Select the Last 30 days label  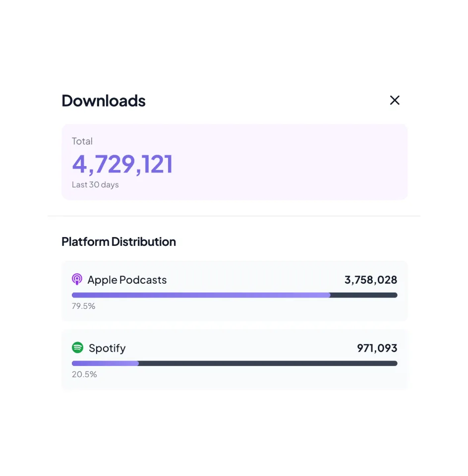coord(95,184)
